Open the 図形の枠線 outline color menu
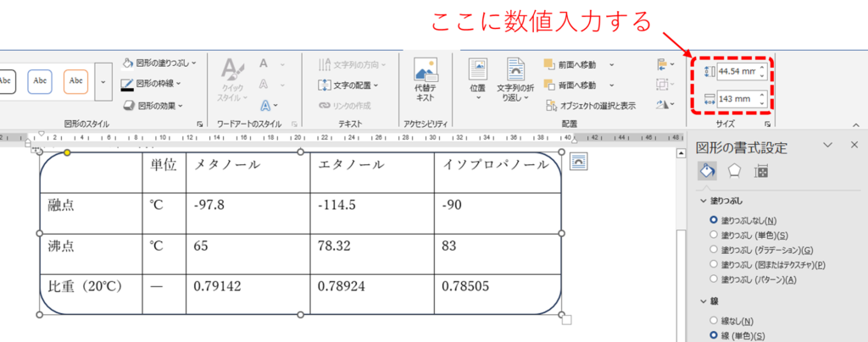 pos(159,84)
